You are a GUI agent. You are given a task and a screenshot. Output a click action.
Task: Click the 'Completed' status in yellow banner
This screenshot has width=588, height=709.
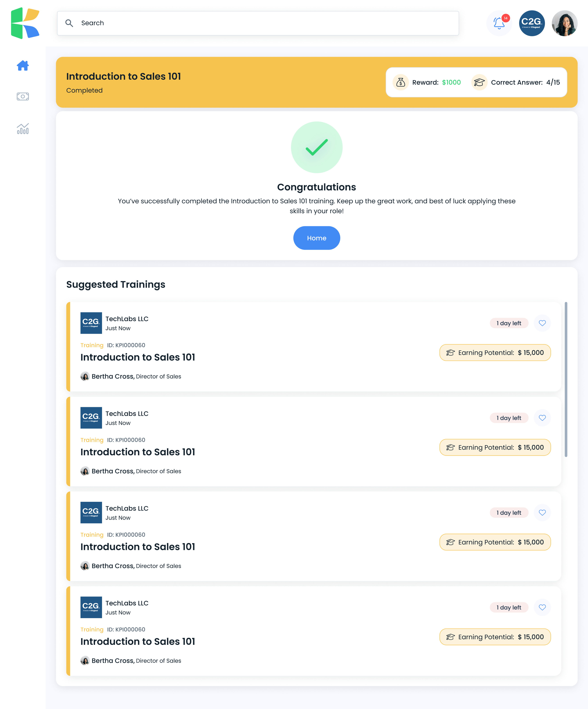(84, 91)
